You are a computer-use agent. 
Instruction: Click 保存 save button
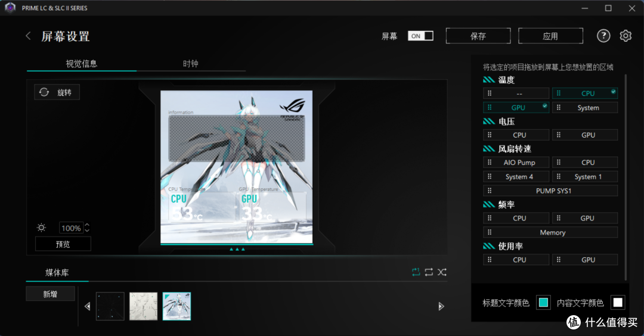478,36
